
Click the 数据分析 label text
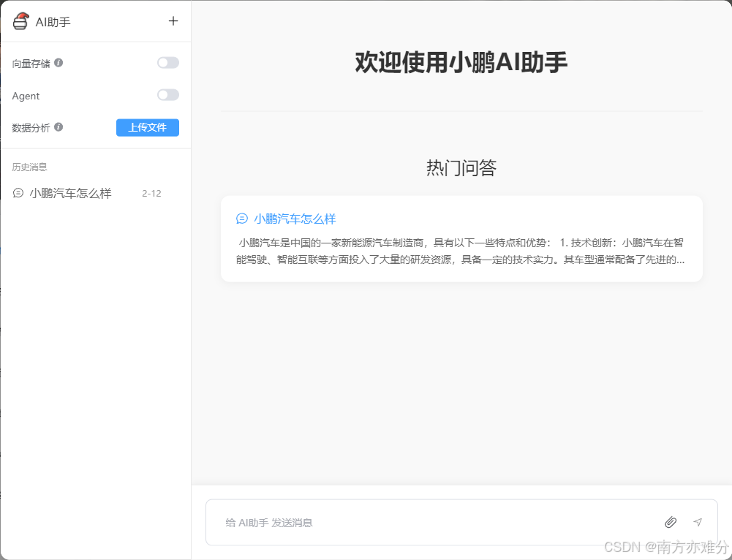[31, 127]
